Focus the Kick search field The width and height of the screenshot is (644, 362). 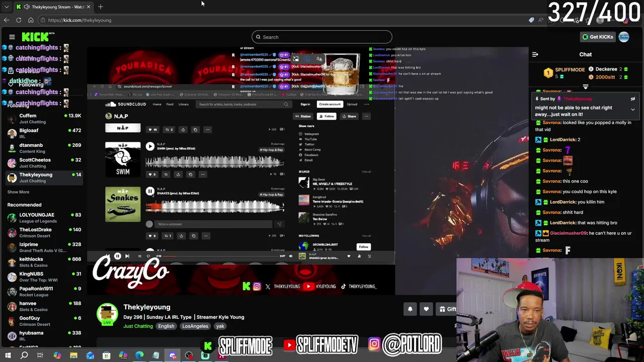(322, 37)
